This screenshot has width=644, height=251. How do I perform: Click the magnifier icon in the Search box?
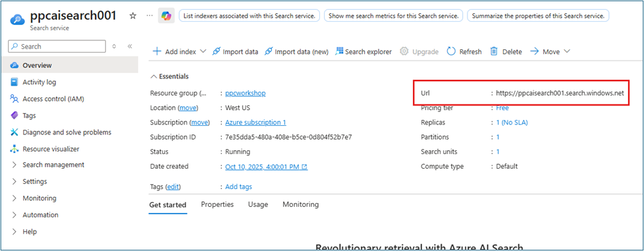point(14,46)
